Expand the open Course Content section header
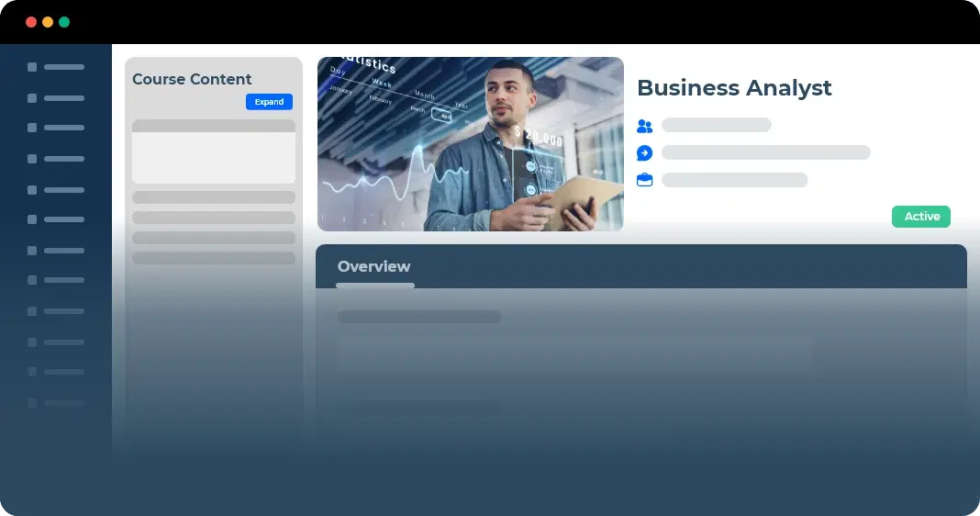 pyautogui.click(x=213, y=126)
